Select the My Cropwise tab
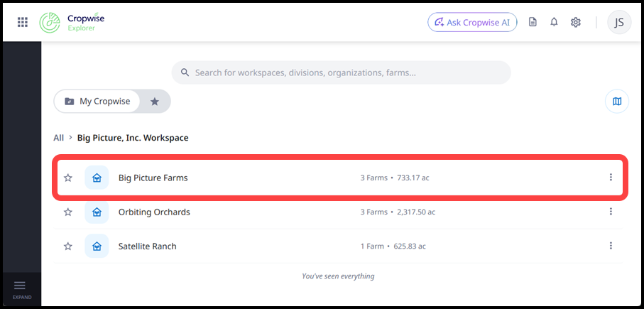The image size is (644, 309). [97, 101]
